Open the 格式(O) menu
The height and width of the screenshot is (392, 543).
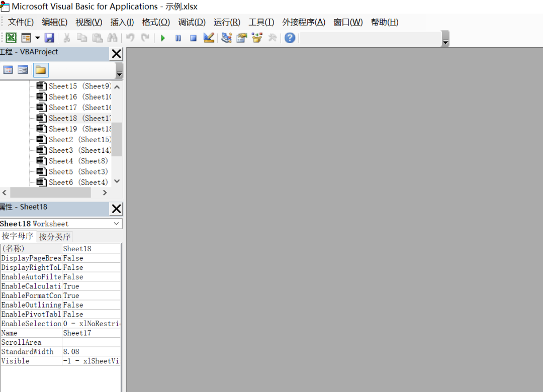click(x=156, y=22)
